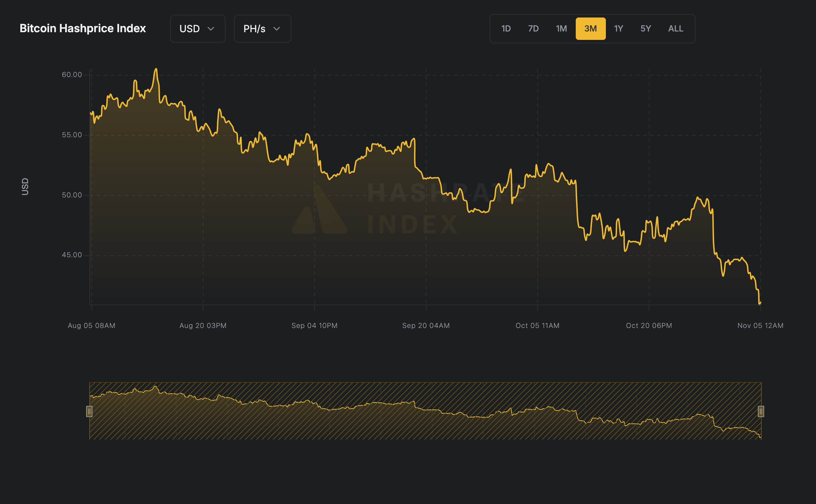Expand the chevron next to USD
This screenshot has width=816, height=504.
[212, 29]
